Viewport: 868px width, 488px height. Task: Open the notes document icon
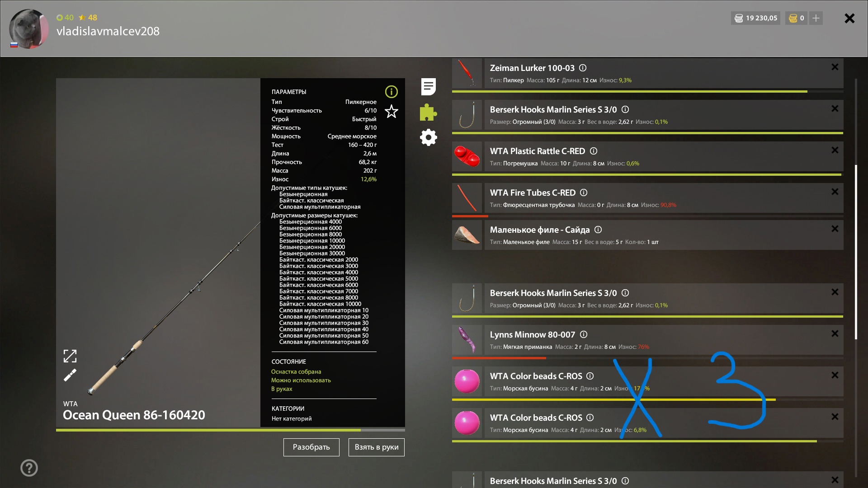428,87
